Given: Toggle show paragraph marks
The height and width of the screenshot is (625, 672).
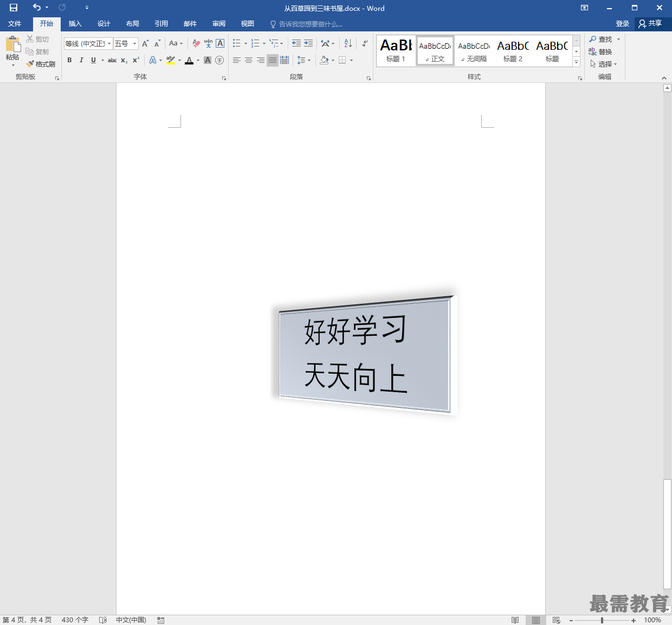Looking at the screenshot, I should pyautogui.click(x=365, y=43).
